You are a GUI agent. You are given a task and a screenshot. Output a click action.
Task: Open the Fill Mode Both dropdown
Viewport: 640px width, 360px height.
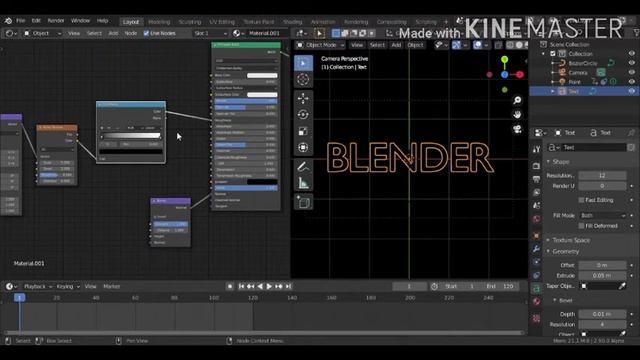coord(602,216)
